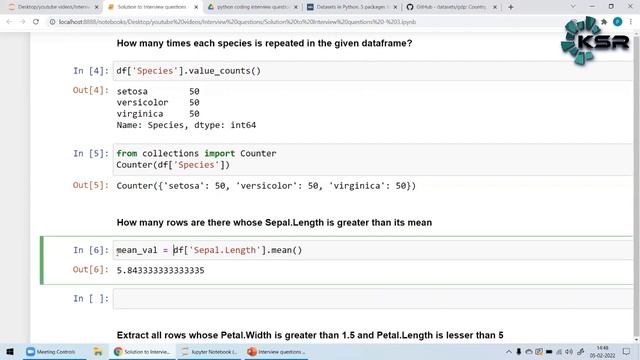640x360 pixels.
Task: Open Chrome three-dot menu
Action: click(631, 22)
